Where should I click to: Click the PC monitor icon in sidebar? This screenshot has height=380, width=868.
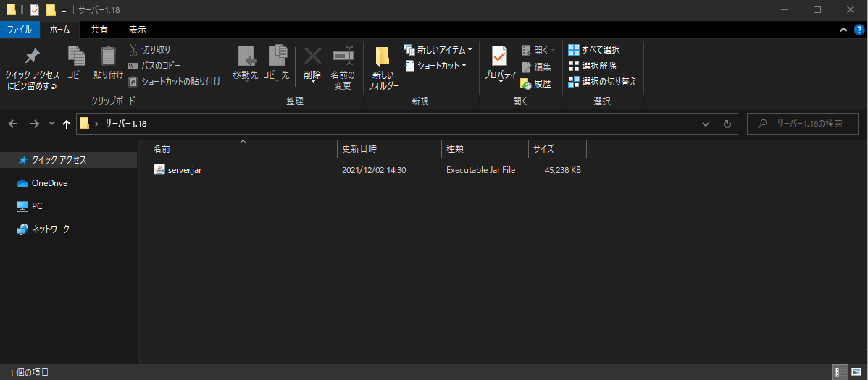[x=22, y=206]
